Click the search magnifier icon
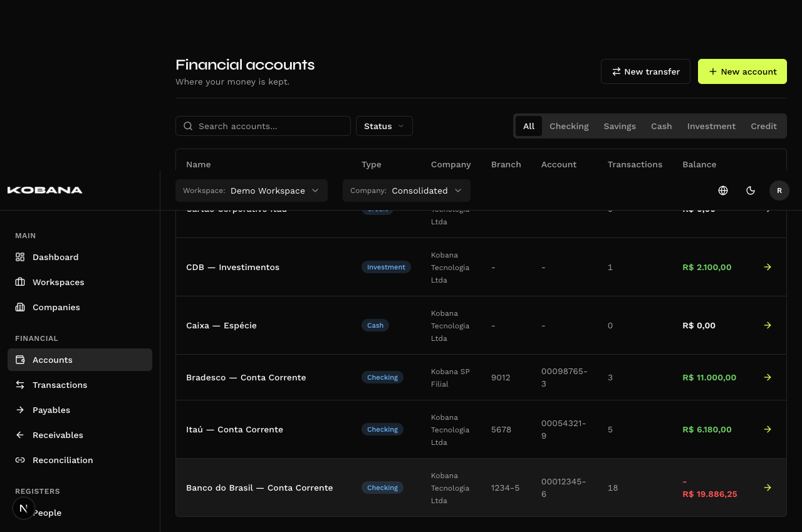 [x=188, y=126]
